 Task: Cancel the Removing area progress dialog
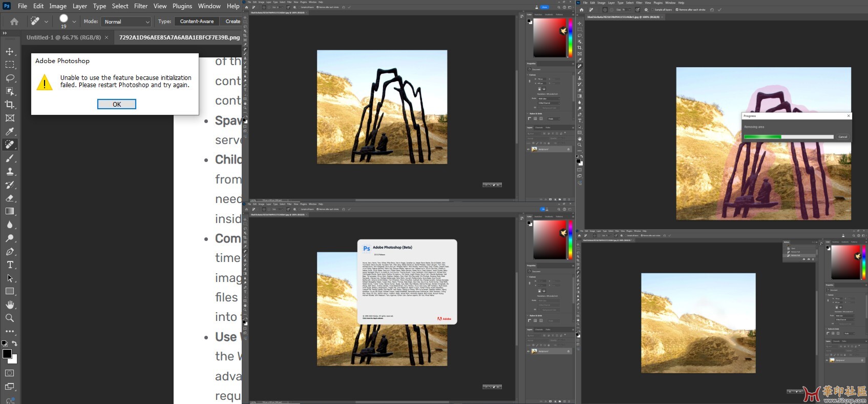(x=843, y=137)
